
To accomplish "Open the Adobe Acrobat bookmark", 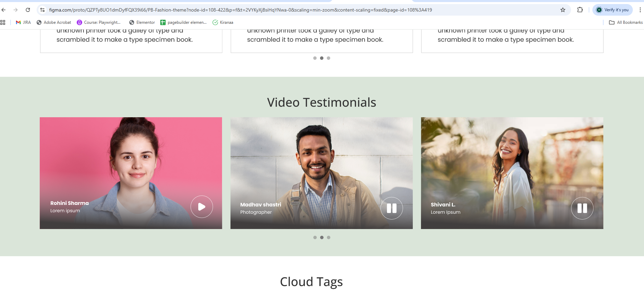I will [54, 22].
